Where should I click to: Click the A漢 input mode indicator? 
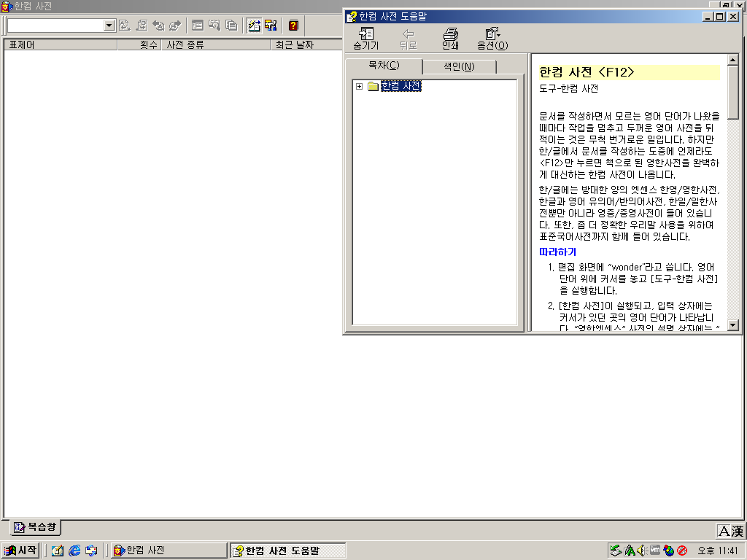pos(730,531)
